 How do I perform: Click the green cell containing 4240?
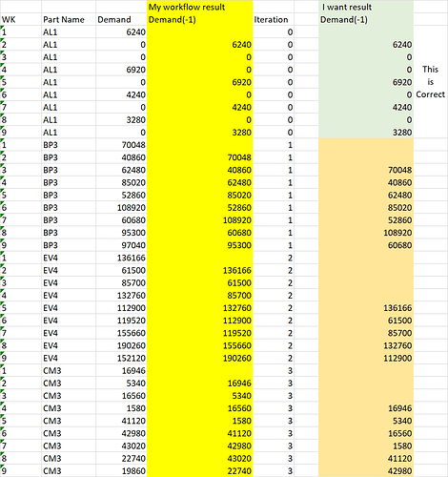(366, 107)
